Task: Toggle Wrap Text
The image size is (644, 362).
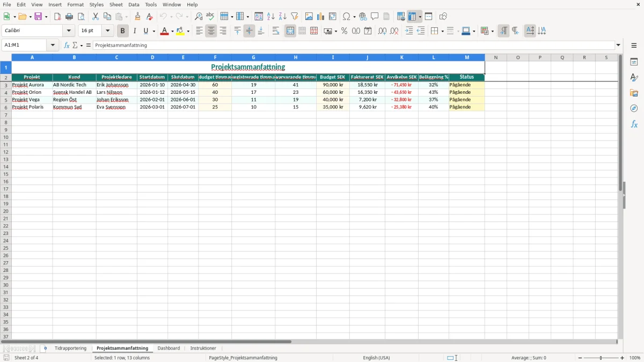Action: [276, 31]
